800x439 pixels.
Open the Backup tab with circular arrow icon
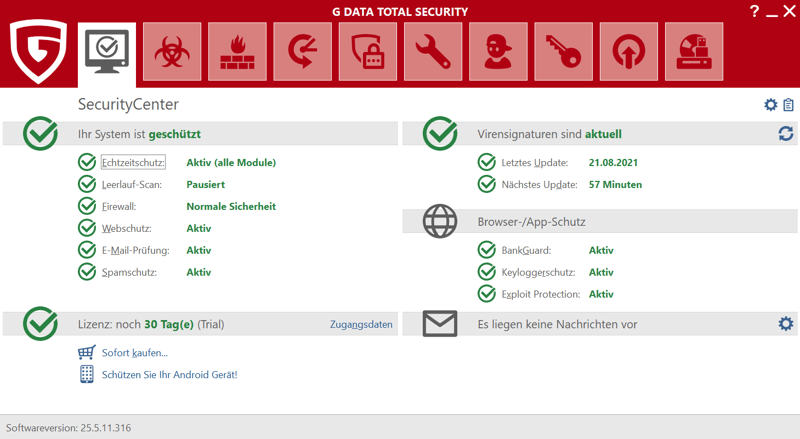tap(302, 51)
